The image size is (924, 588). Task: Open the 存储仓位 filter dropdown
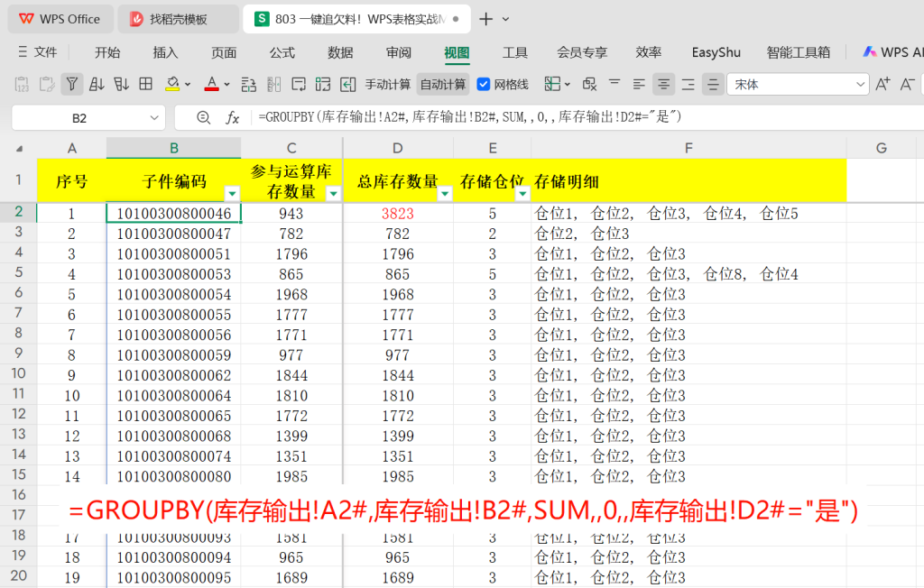tap(522, 193)
